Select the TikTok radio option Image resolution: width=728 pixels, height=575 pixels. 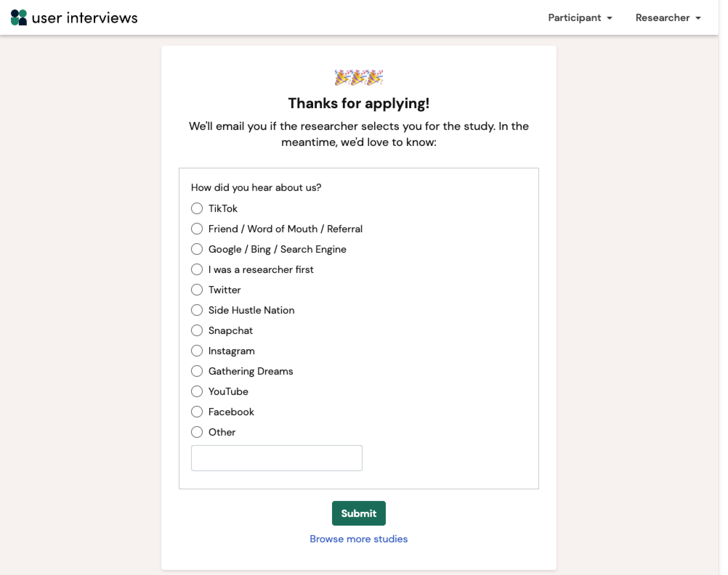(x=197, y=208)
